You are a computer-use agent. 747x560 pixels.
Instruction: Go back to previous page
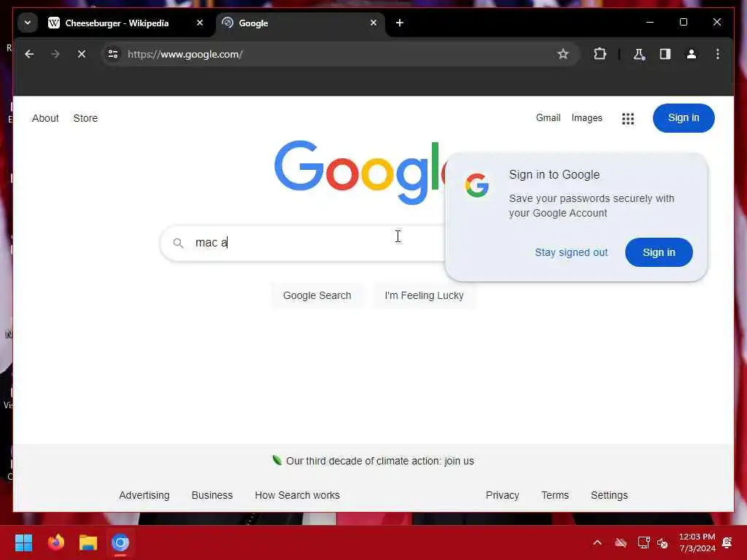click(x=29, y=54)
